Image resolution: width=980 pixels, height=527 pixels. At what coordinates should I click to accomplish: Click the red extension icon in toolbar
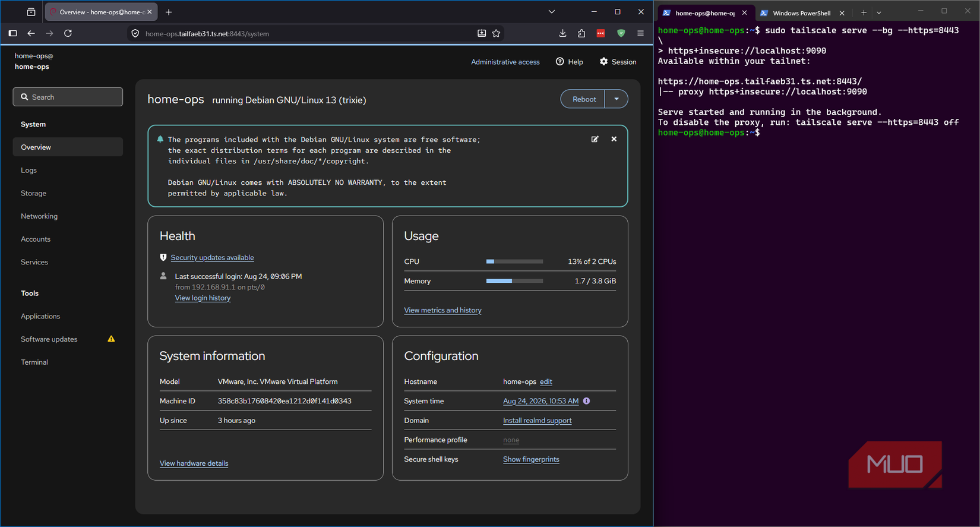click(600, 33)
